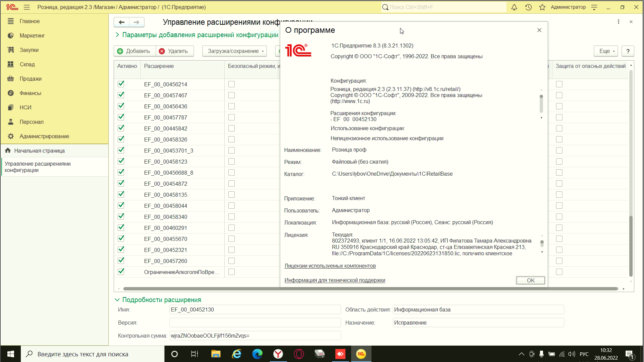Open Лицензии используемых компонентов link
644x362 pixels.
coord(330,266)
